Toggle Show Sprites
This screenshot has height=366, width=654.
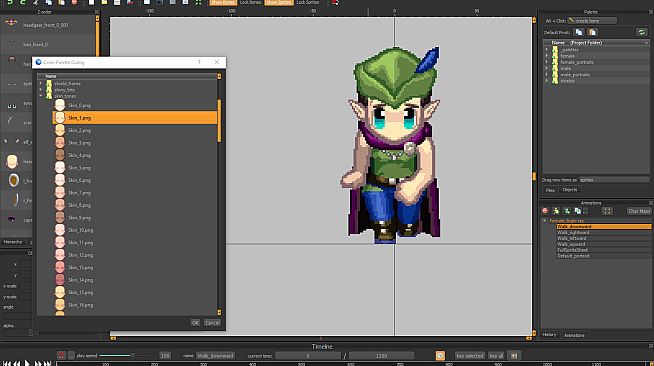[x=279, y=2]
